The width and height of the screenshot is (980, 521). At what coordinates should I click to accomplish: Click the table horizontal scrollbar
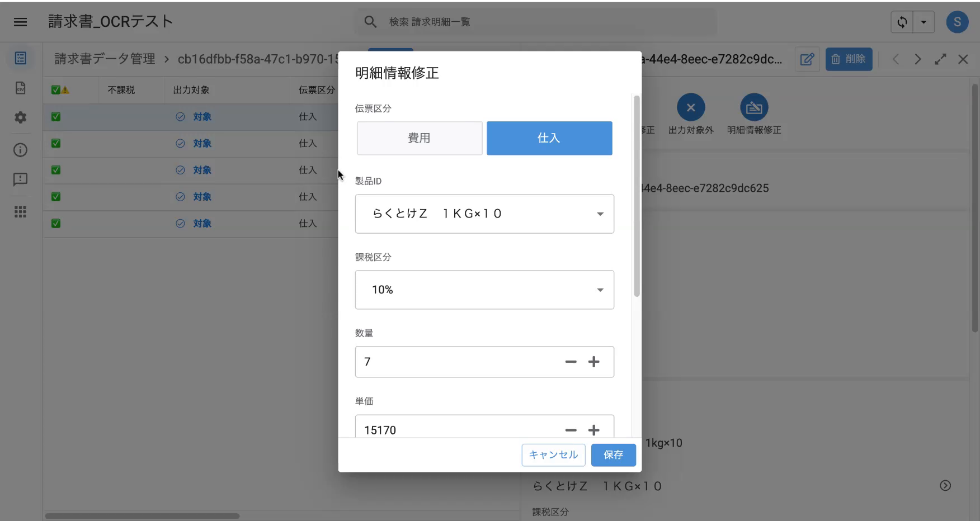pyautogui.click(x=142, y=516)
